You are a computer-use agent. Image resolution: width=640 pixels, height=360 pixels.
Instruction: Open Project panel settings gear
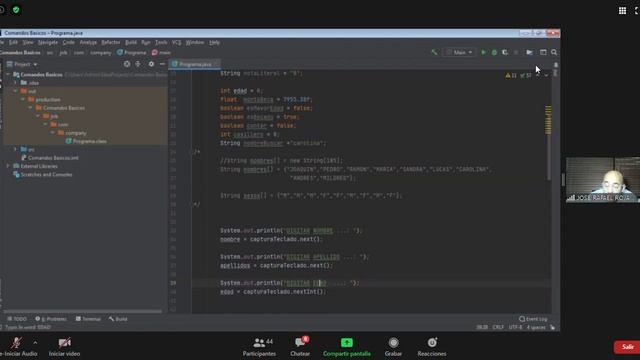[151, 64]
